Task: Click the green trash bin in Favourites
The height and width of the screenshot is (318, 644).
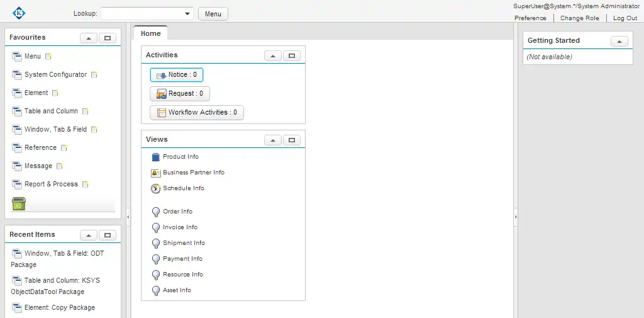Action: point(19,203)
